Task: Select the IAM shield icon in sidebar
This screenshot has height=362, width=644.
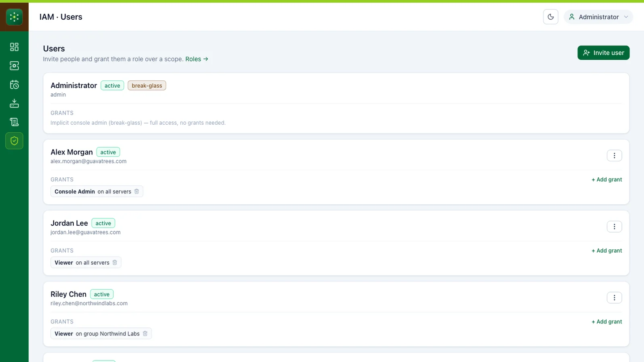Action: (14, 141)
